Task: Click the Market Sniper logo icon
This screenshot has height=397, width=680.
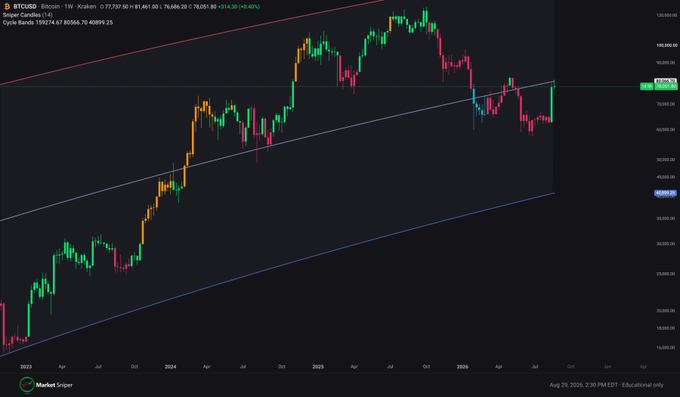Action: [26, 385]
